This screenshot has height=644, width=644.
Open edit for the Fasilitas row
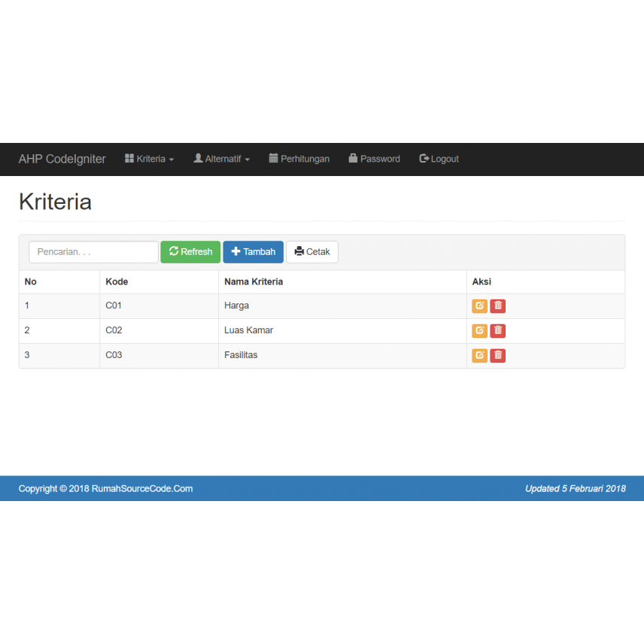pyautogui.click(x=479, y=356)
